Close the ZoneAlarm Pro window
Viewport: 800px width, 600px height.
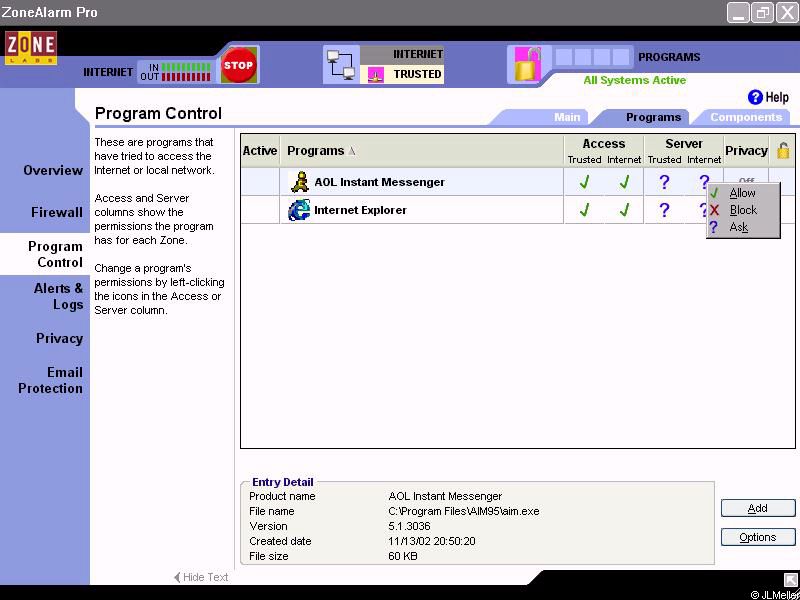click(787, 13)
